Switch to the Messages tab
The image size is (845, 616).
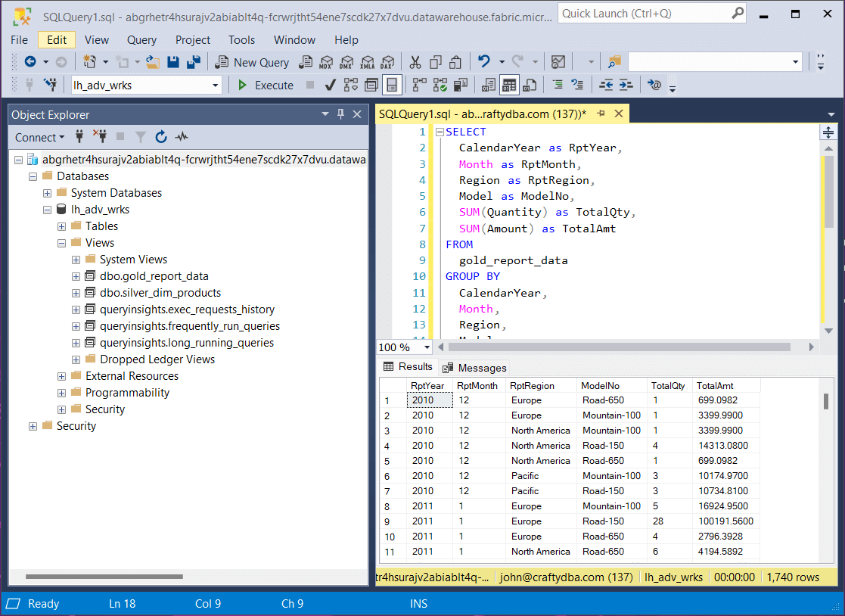pos(474,368)
